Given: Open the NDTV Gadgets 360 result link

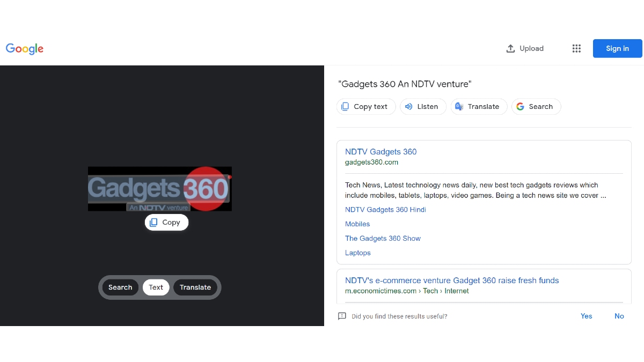Looking at the screenshot, I should click(380, 152).
